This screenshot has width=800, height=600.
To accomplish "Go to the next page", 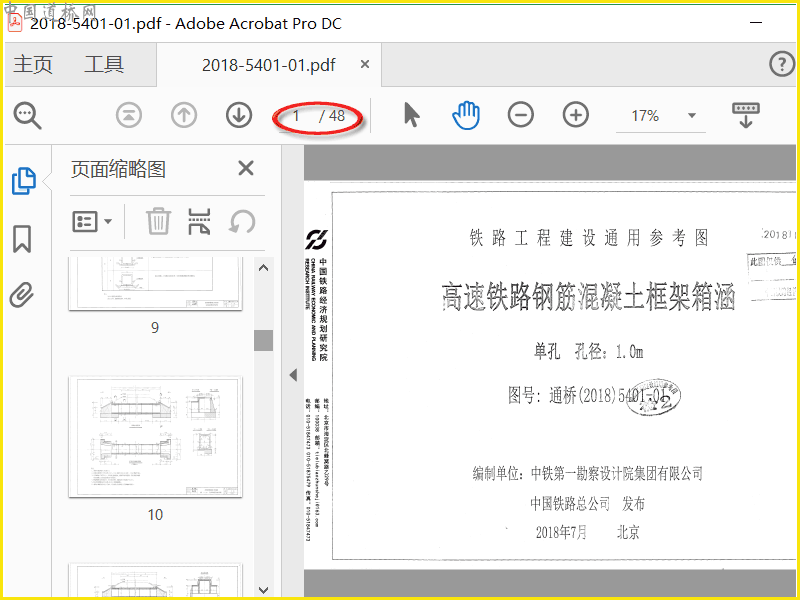I will [239, 115].
